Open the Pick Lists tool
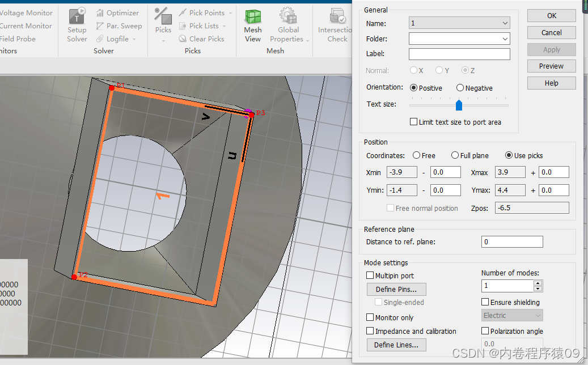This screenshot has height=365, width=588. pyautogui.click(x=199, y=26)
